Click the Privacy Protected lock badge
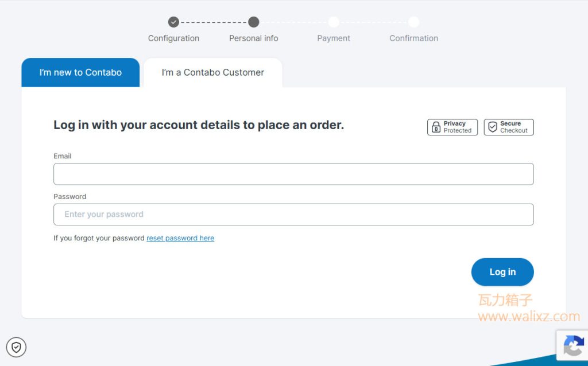 tap(452, 127)
